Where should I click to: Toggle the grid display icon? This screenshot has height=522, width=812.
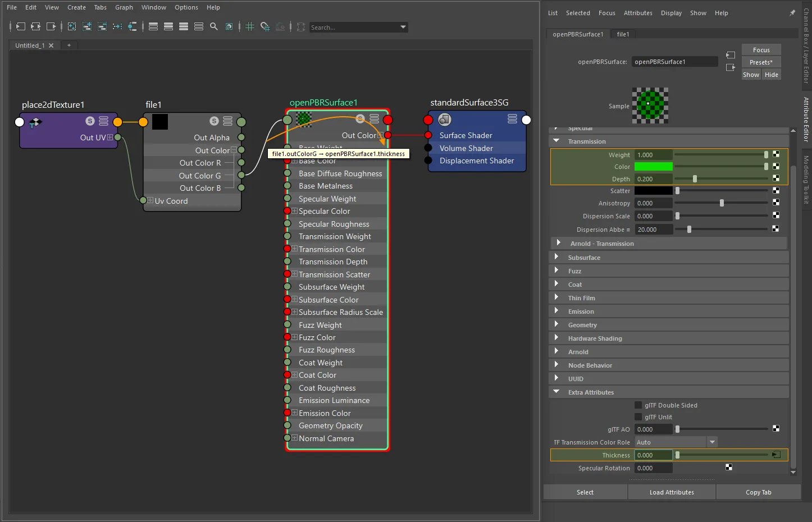click(250, 26)
